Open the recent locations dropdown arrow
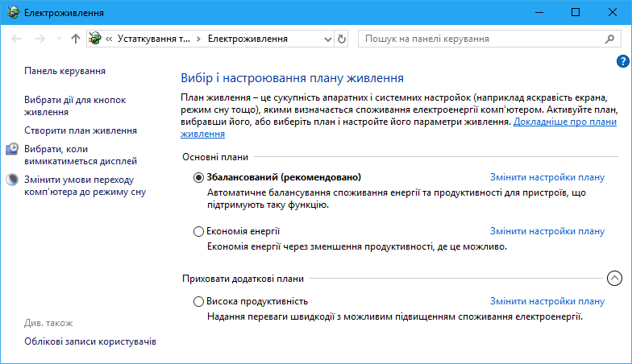The image size is (632, 364). point(60,39)
